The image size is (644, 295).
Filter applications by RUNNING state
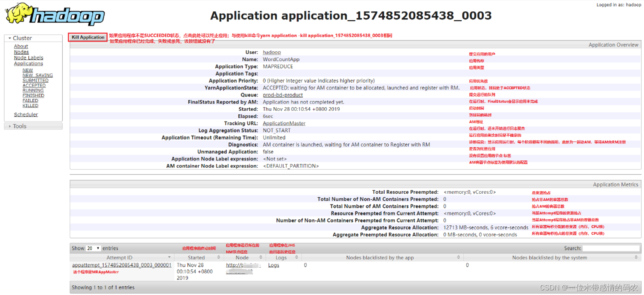tap(33, 91)
